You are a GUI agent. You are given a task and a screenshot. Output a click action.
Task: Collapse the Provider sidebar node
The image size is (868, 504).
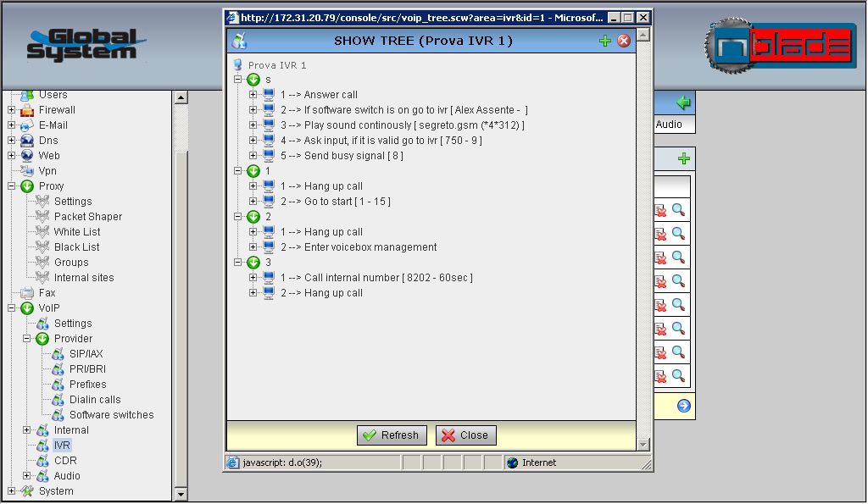[x=26, y=339]
